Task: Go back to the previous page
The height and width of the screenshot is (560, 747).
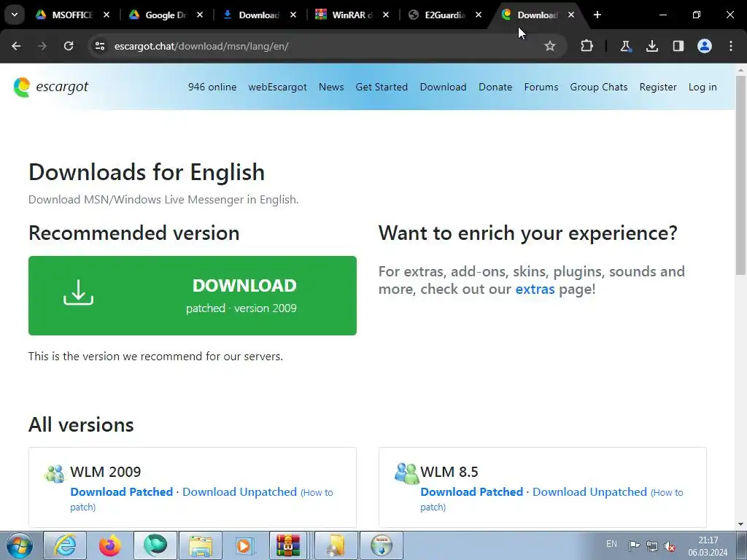Action: click(16, 46)
